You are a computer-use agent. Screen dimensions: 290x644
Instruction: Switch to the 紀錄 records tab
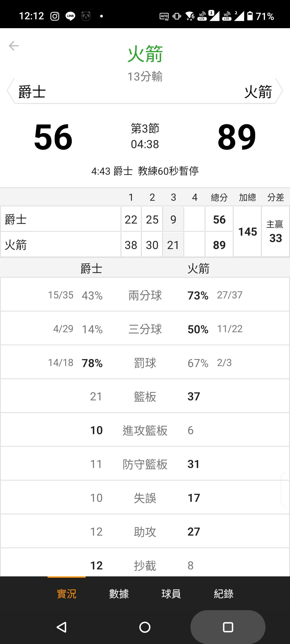223,594
